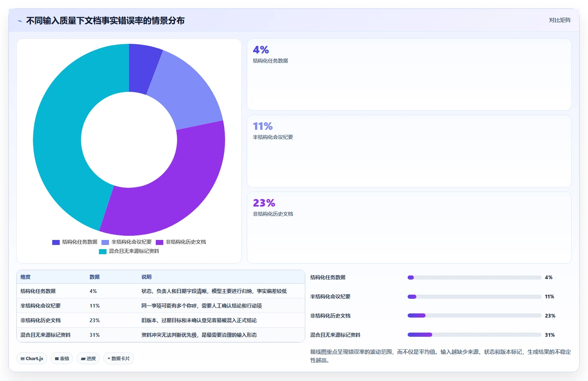Click the 非结构化历史文档 progress bar
This screenshot has width=588, height=381.
[474, 316]
